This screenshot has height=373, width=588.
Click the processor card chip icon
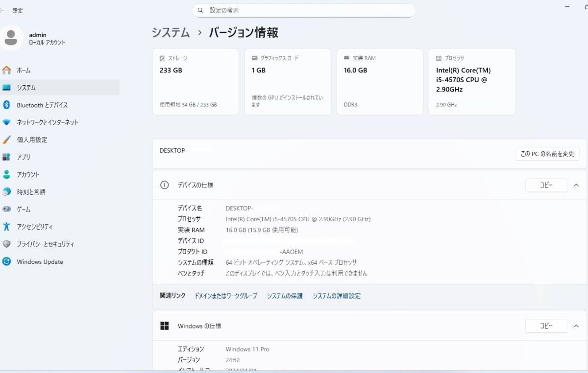[x=439, y=58]
